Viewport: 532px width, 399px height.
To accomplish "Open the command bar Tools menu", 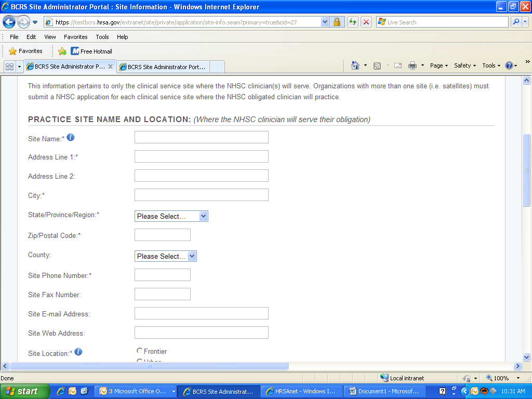I will coord(491,65).
